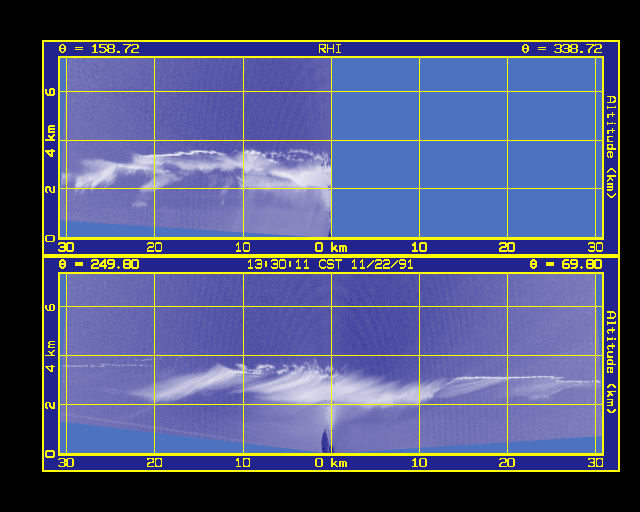Click the "4 km" altitude tick in RHI panel
Image resolution: width=640 pixels, height=512 pixels.
(51, 141)
